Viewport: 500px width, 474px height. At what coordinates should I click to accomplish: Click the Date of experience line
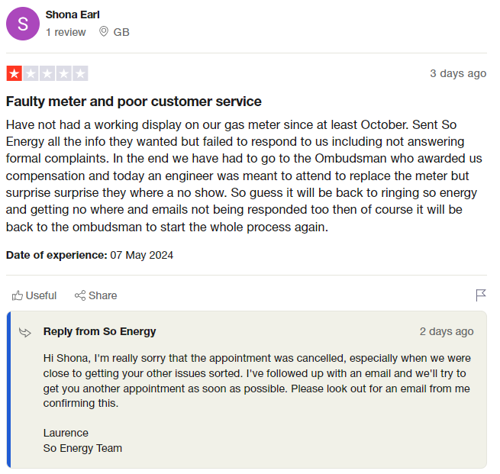click(x=90, y=255)
